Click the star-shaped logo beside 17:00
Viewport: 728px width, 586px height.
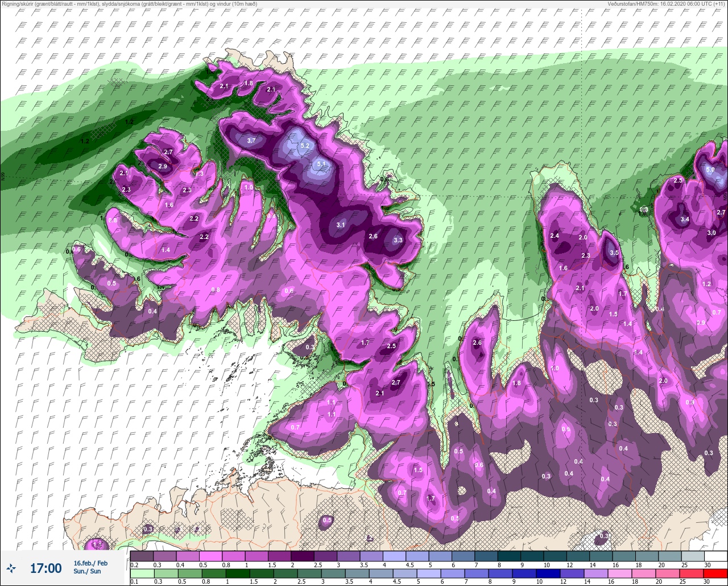(x=11, y=568)
